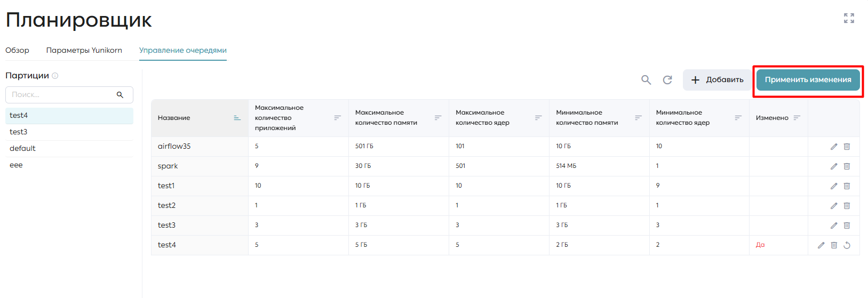
Task: Switch to the Обзор tab
Action: (17, 50)
